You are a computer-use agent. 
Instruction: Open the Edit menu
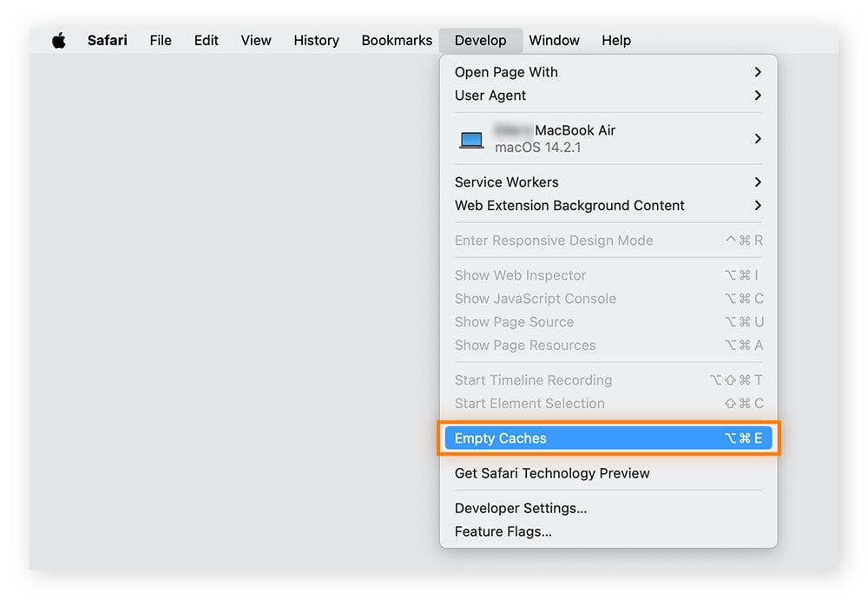[206, 41]
